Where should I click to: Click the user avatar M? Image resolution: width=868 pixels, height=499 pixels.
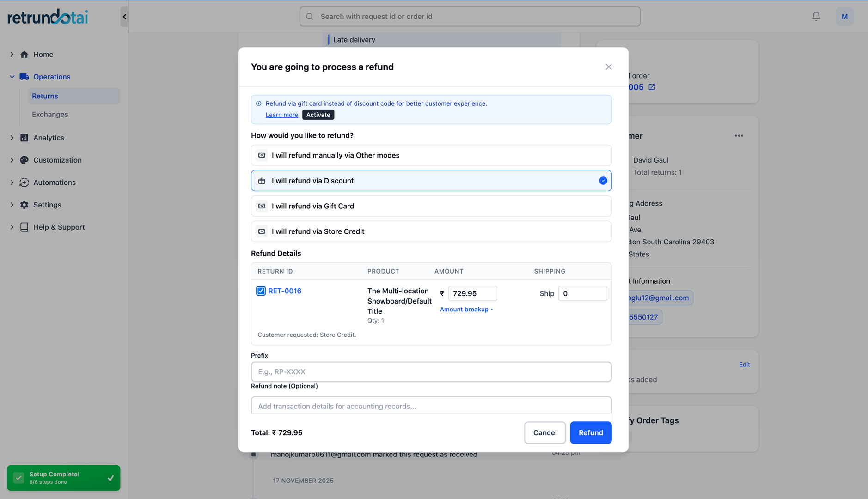click(x=844, y=17)
